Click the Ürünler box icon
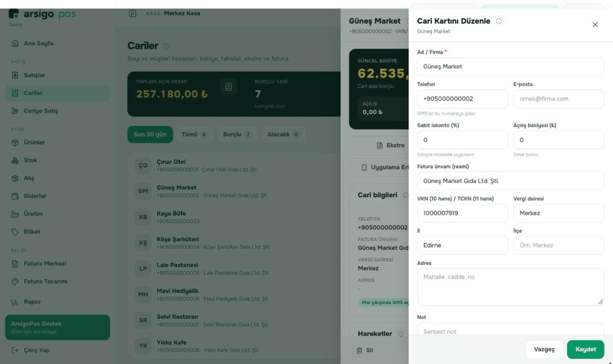Viewport: 613px width, 364px height. click(x=15, y=143)
